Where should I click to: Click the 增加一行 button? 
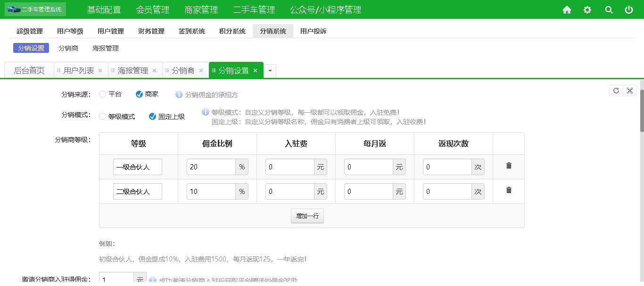pos(307,216)
